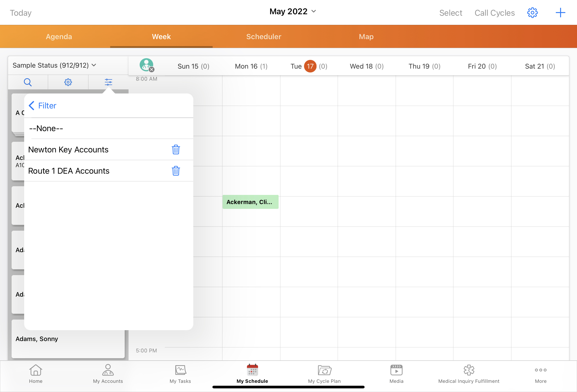Remove the user avatar filter badge

coord(152,70)
